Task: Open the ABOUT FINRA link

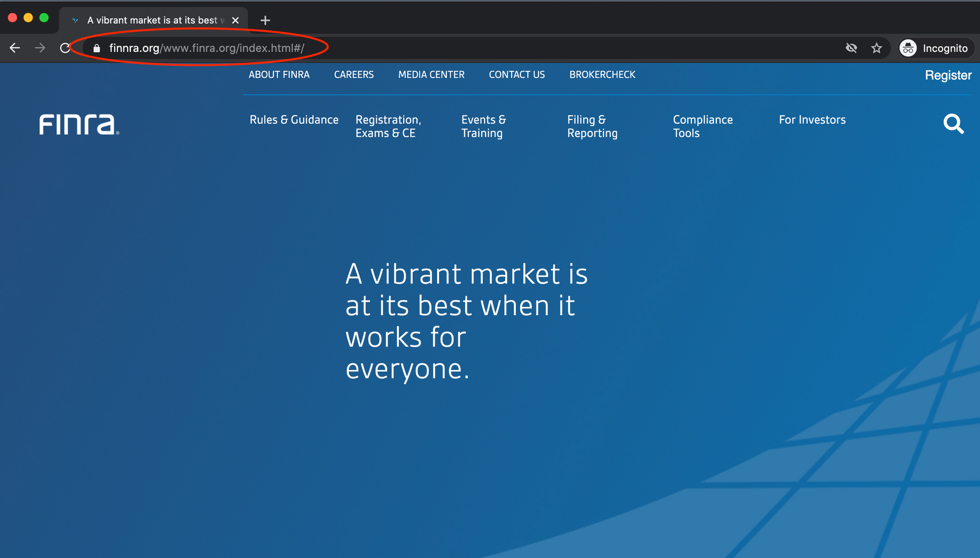Action: (279, 75)
